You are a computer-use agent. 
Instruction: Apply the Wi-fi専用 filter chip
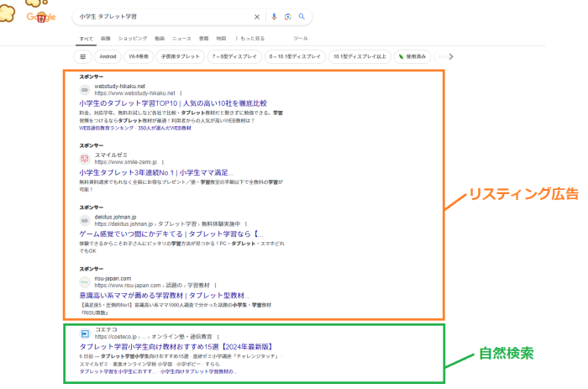pyautogui.click(x=139, y=56)
